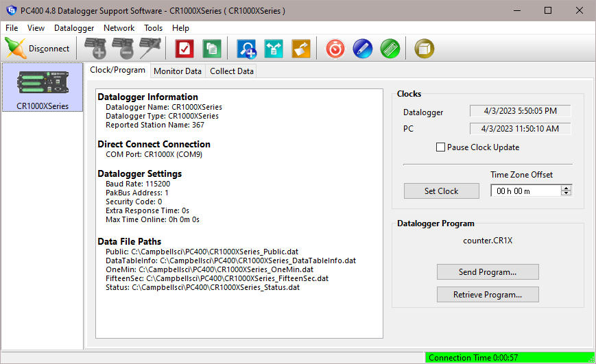Click the Delete Datalogger icon with minus
This screenshot has height=364, width=596.
coord(123,49)
